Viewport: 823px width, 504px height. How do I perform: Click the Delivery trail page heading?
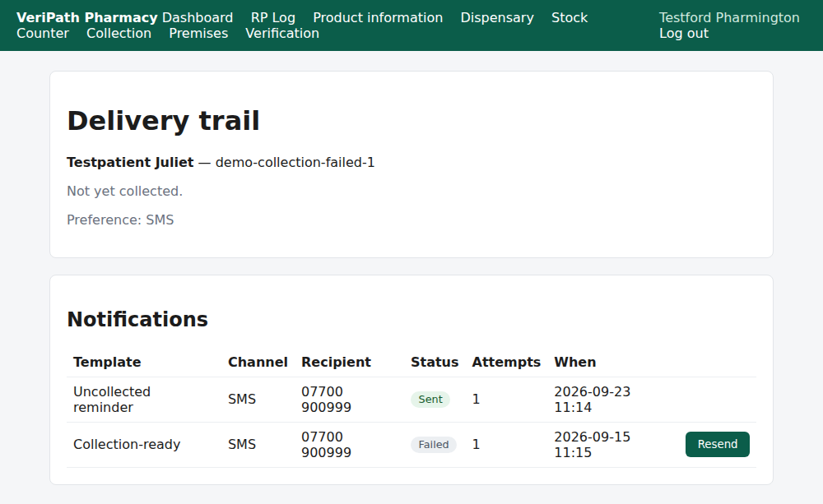163,121
